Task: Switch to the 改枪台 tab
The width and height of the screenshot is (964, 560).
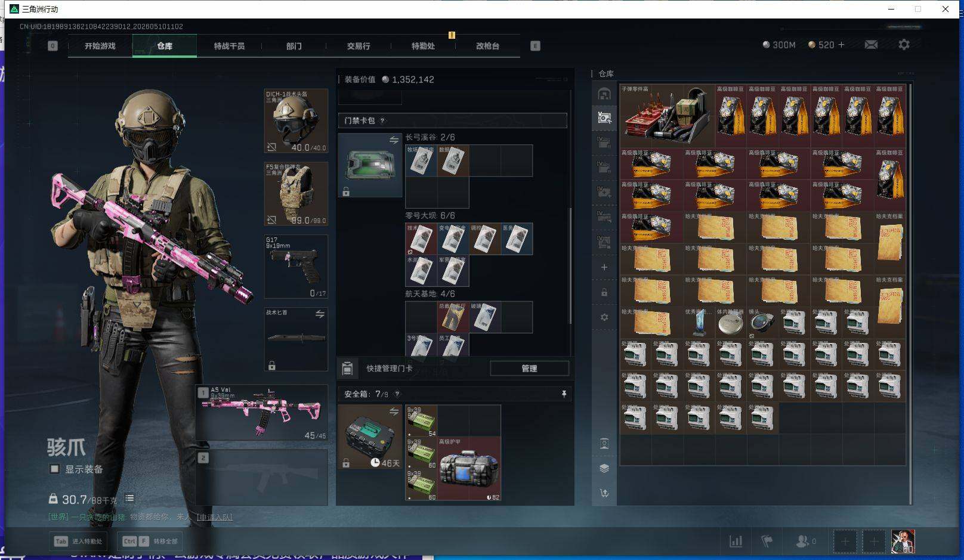Action: click(487, 46)
